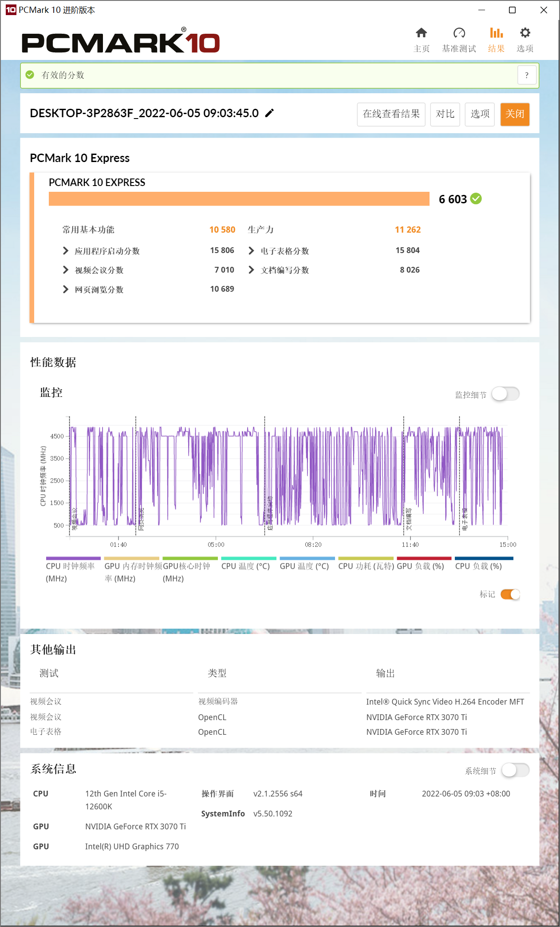Click Intel Quick Sync Video H.264 Encoder MFT
Screen dimensions: 560x927
pyautogui.click(x=445, y=701)
